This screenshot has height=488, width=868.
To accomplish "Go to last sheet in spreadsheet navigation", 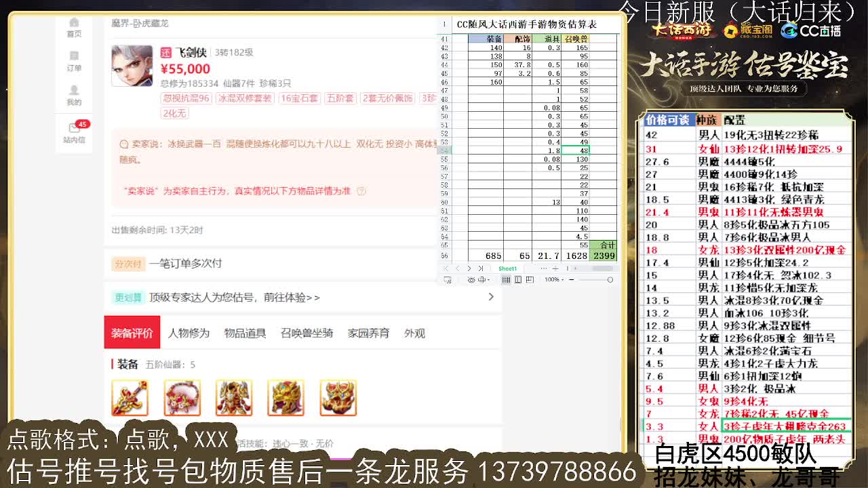I will 481,268.
